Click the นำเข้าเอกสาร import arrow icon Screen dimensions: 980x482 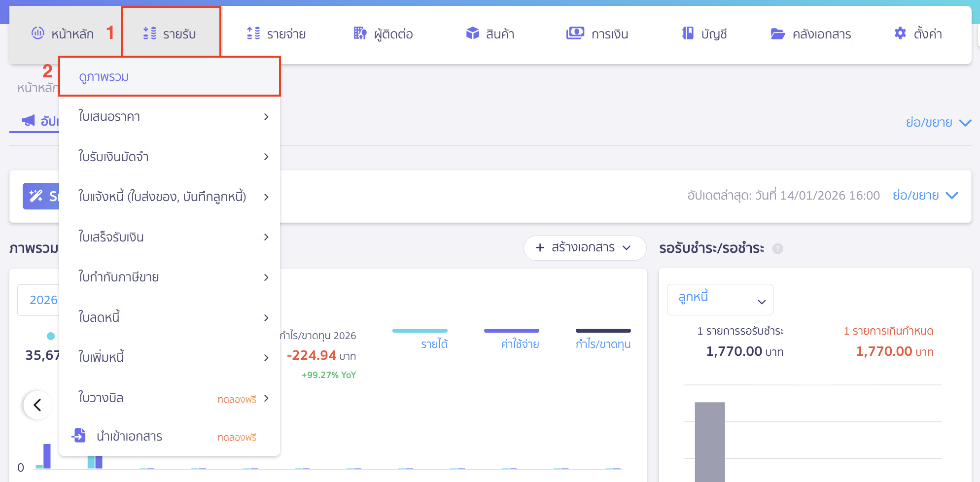(78, 436)
